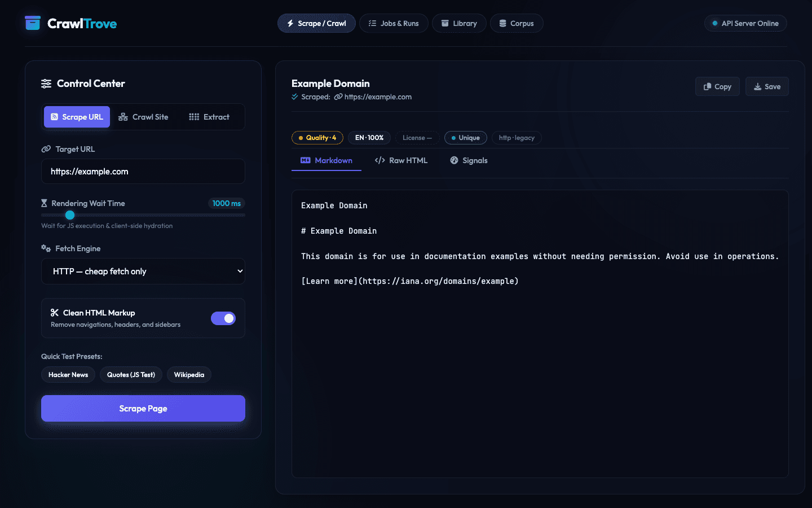Click the link icon beside Target URL

tap(46, 149)
